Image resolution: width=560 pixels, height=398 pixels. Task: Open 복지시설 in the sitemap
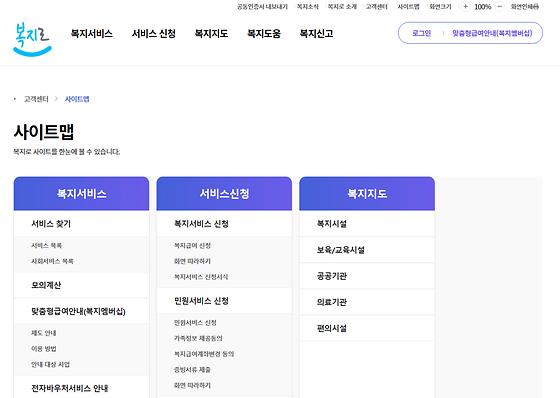332,224
